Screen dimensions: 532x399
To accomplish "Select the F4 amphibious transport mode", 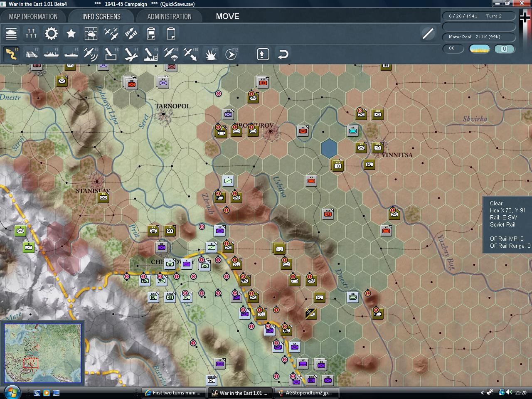I will point(71,54).
